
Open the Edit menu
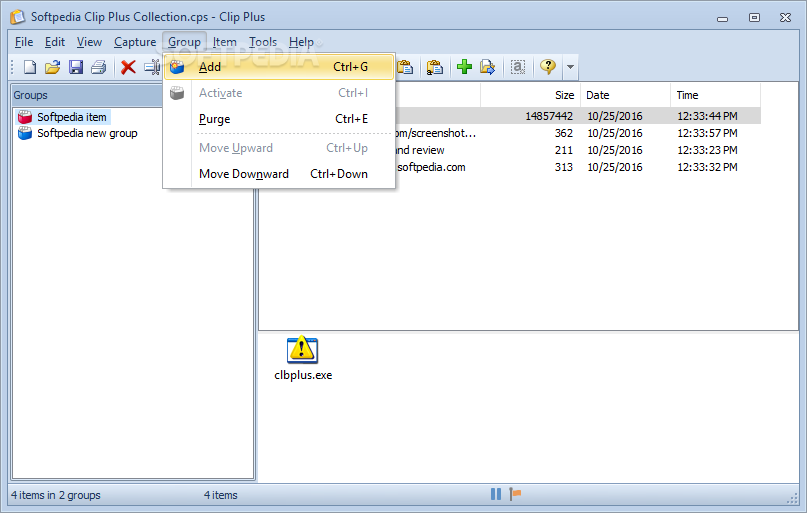click(55, 42)
